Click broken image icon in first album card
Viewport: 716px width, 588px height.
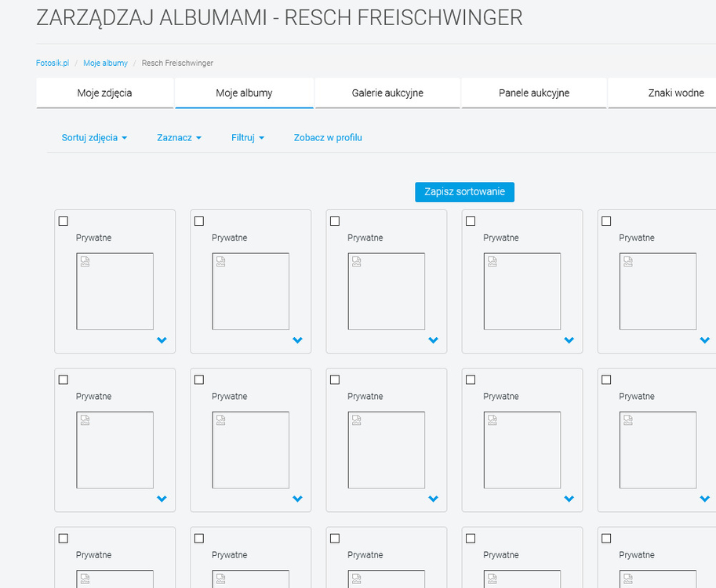point(85,263)
